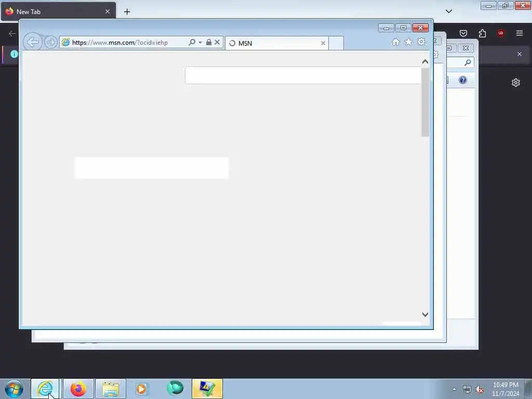This screenshot has width=532, height=399.
Task: Click the MSN page search box
Action: pos(303,75)
